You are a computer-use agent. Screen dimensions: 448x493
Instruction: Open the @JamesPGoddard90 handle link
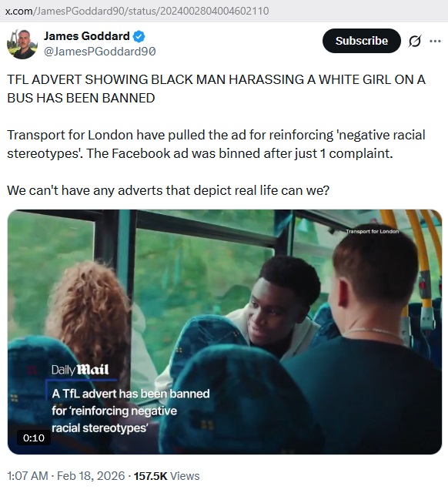(x=100, y=52)
